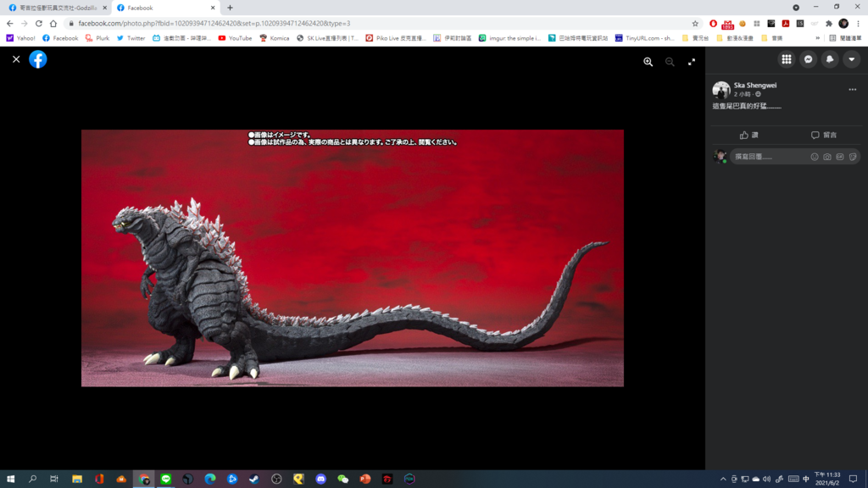Zoom in on the Godzilla photo
Image resolution: width=868 pixels, height=488 pixels.
[x=648, y=62]
